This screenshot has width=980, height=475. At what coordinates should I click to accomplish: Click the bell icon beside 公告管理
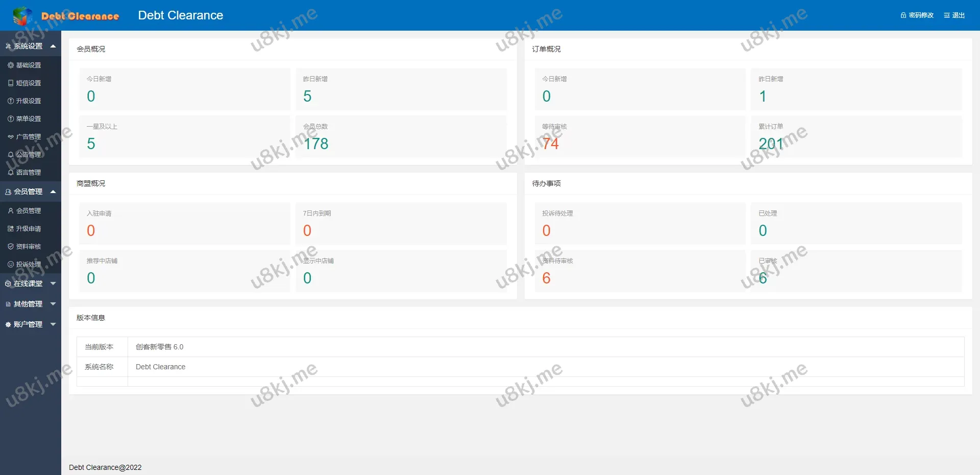[x=11, y=155]
